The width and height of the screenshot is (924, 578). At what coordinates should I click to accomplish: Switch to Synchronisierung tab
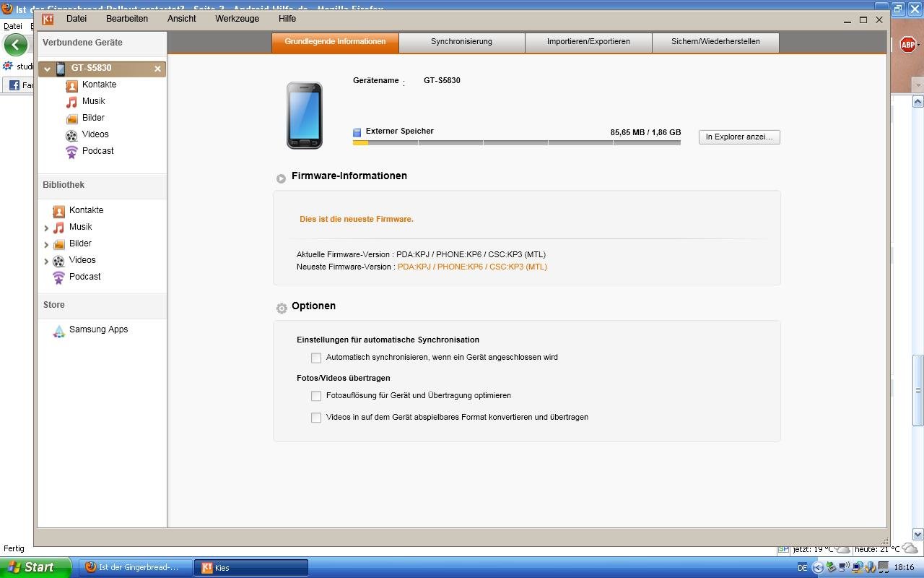(461, 42)
